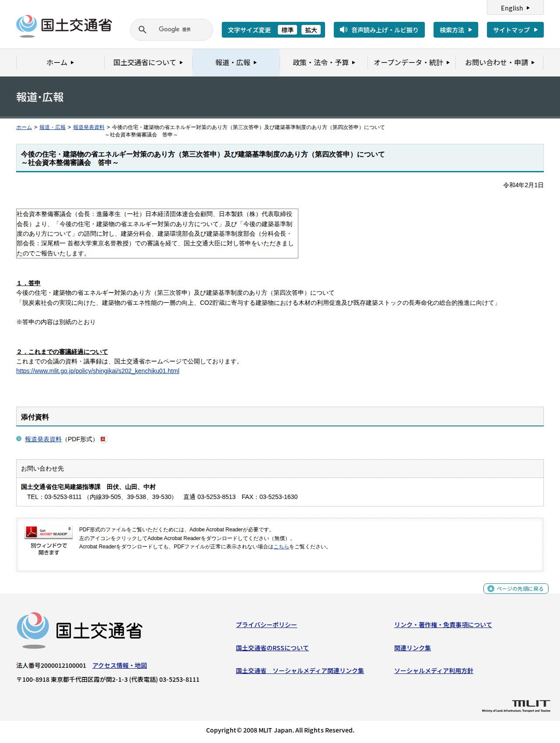Image resolution: width=560 pixels, height=743 pixels.
Task: Open ソーシャルメディア関連リンク集 link
Action: tap(300, 671)
